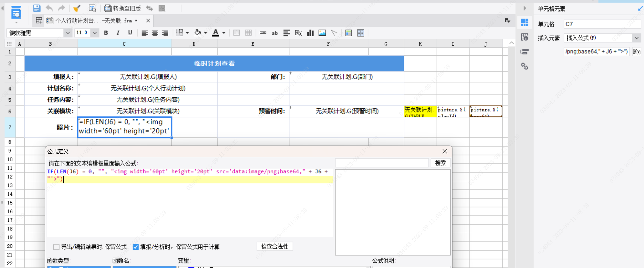Select cell 无关联计划.G(填报人)
The height and width of the screenshot is (268, 644).
(148, 77)
